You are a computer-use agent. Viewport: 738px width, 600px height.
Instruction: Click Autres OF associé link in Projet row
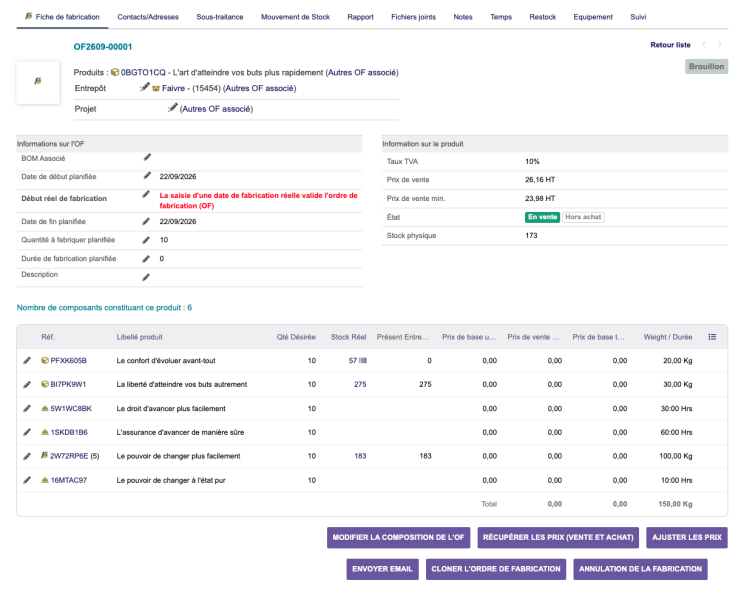pos(217,109)
